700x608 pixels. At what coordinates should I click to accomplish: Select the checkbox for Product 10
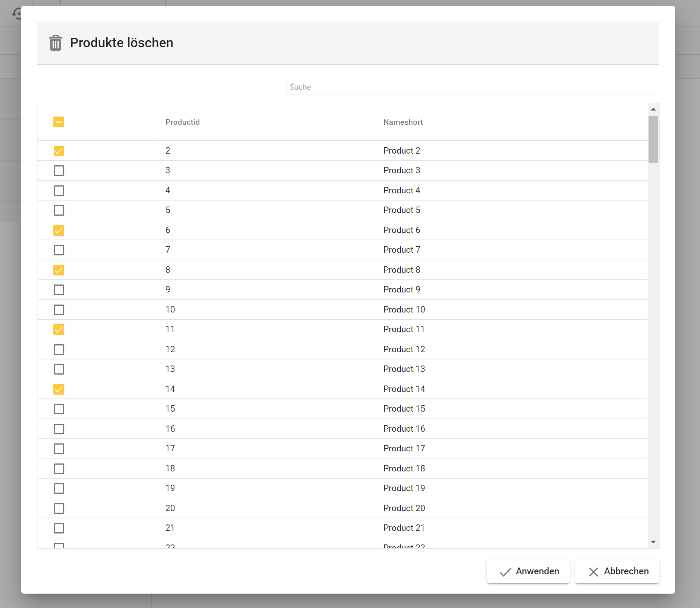click(x=59, y=310)
